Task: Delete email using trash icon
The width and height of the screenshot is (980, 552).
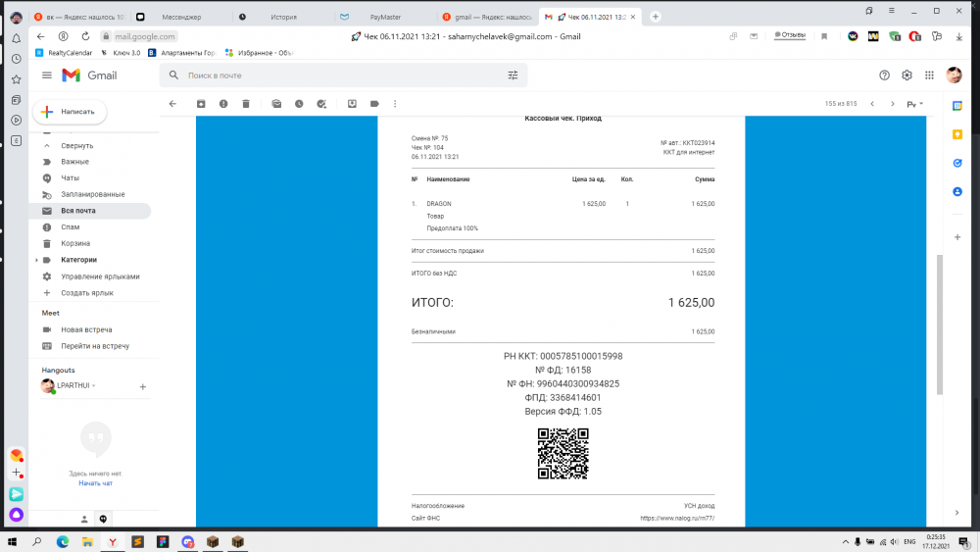Action: (x=246, y=104)
